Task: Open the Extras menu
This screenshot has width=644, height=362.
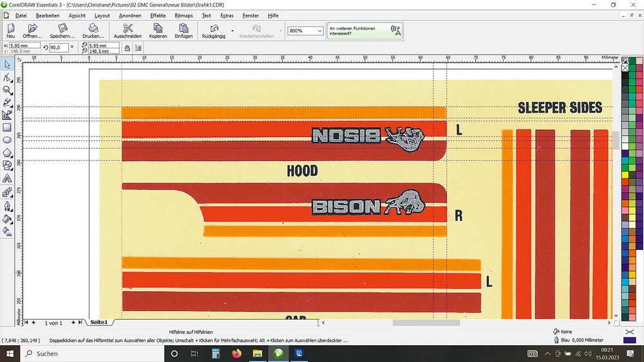Action: pos(227,15)
